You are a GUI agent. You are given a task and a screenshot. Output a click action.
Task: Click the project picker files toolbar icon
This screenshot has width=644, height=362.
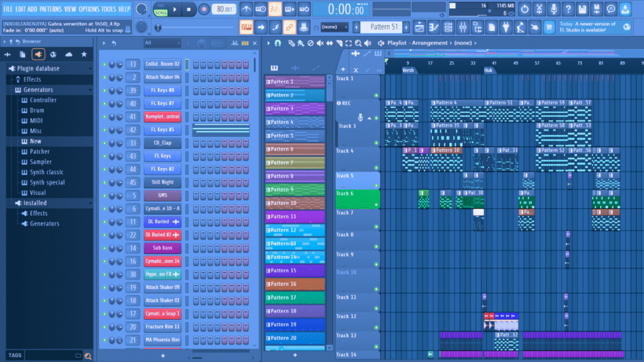492,28
